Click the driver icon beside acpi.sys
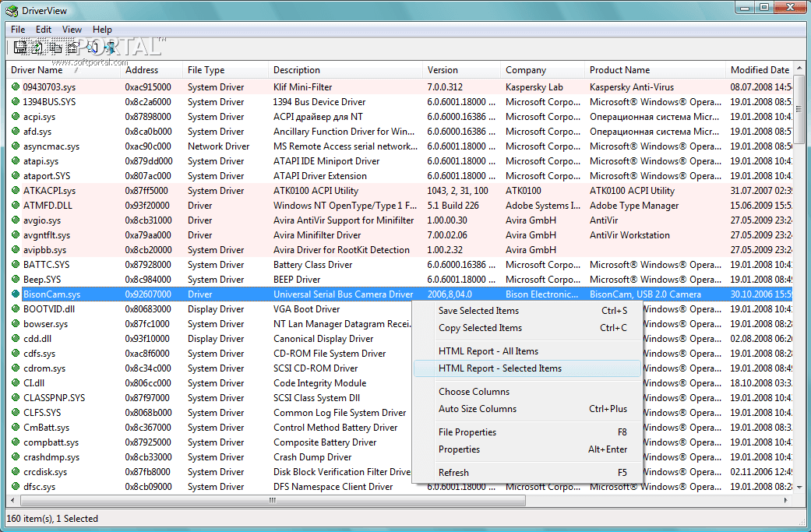811x532 pixels. [16, 116]
